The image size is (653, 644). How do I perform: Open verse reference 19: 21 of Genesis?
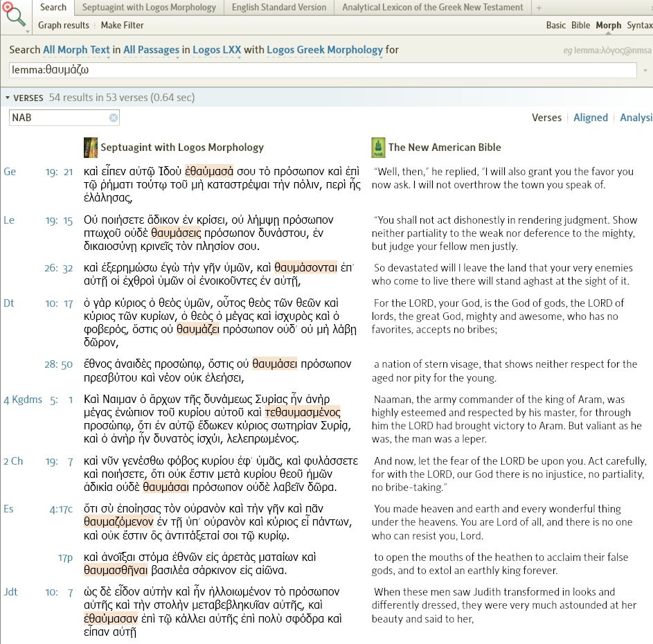coord(59,172)
